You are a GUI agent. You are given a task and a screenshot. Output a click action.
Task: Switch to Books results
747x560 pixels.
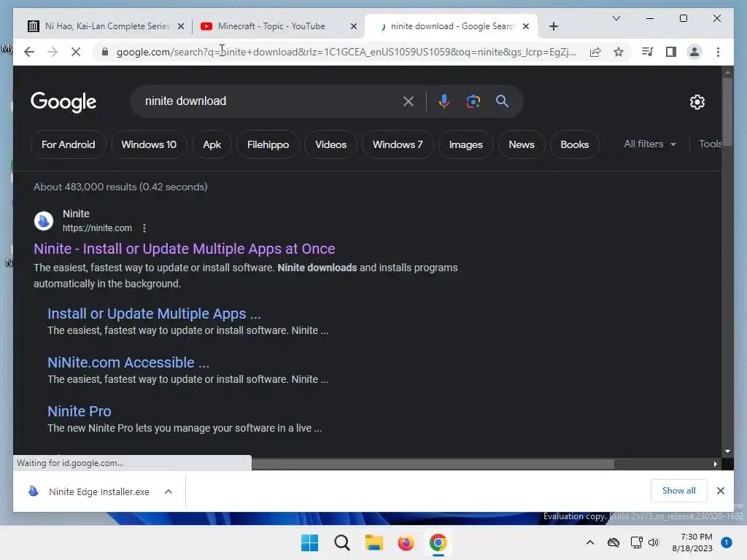click(x=575, y=145)
